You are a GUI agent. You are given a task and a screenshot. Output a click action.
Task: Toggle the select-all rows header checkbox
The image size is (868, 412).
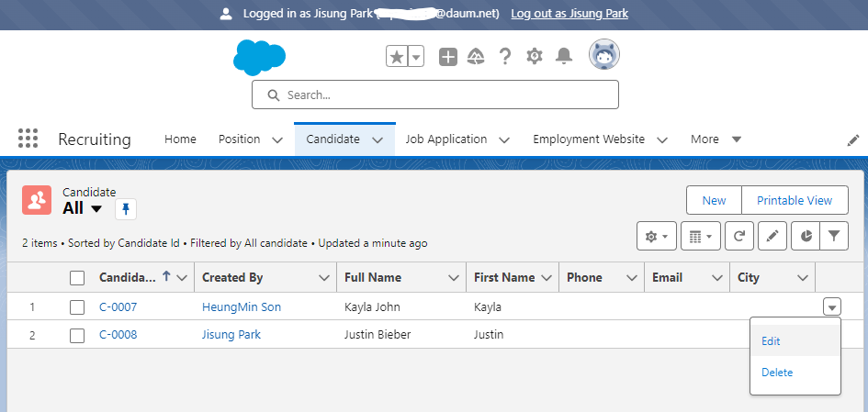[x=77, y=278]
